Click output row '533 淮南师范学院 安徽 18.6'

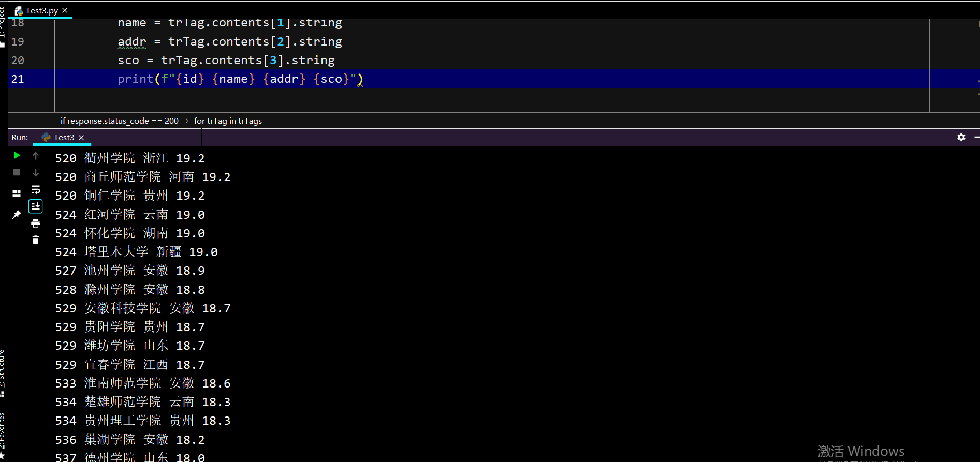point(143,383)
